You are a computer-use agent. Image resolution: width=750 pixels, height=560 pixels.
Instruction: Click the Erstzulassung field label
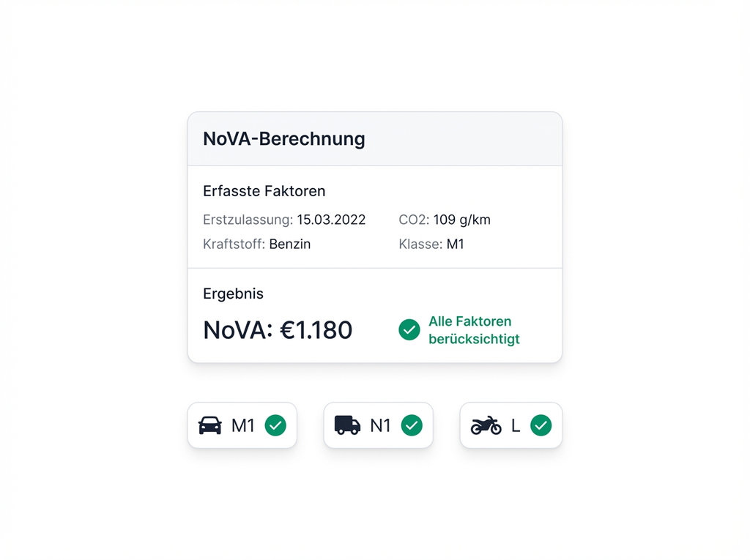pos(248,220)
